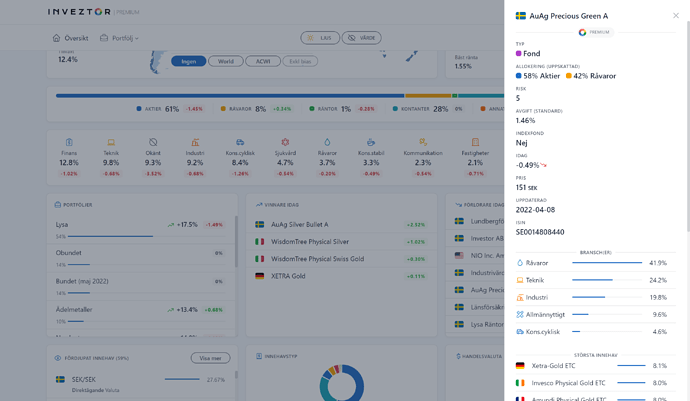Viewport: 690px width, 401px height.
Task: Open the Översikt home icon
Action: (x=56, y=38)
